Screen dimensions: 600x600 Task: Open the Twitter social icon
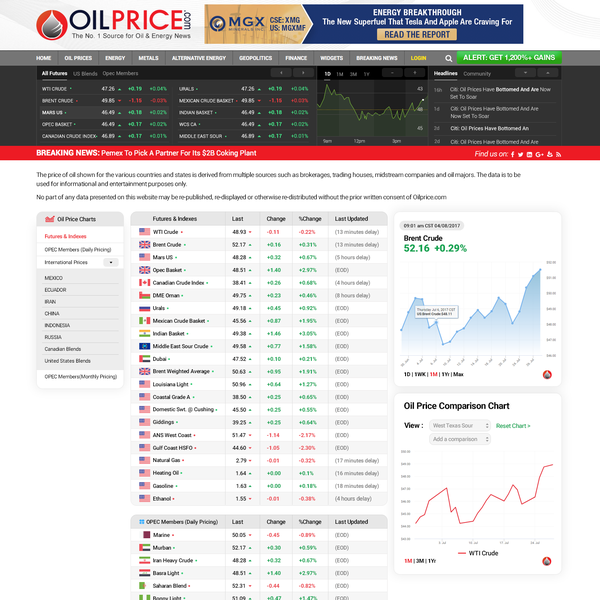tap(520, 154)
